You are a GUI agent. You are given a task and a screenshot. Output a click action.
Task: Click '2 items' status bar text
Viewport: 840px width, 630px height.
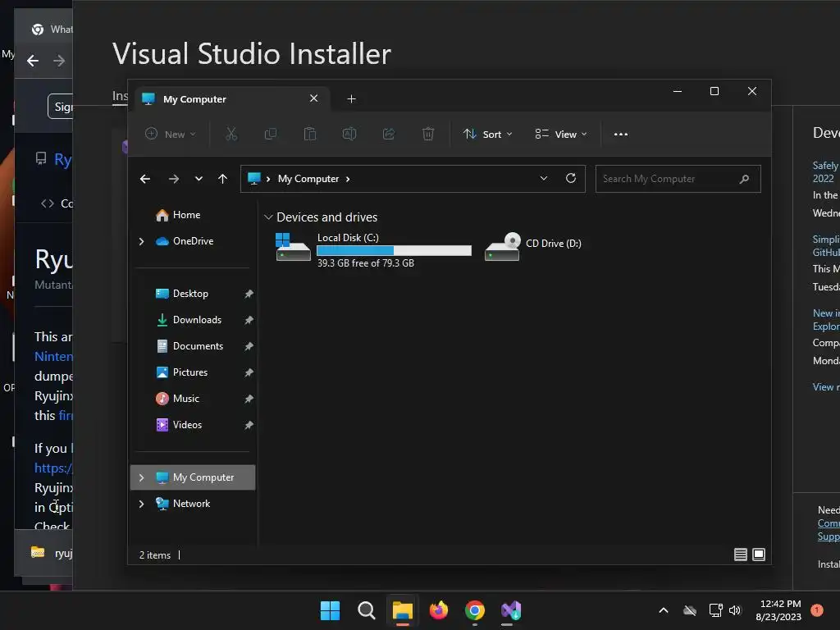point(155,555)
